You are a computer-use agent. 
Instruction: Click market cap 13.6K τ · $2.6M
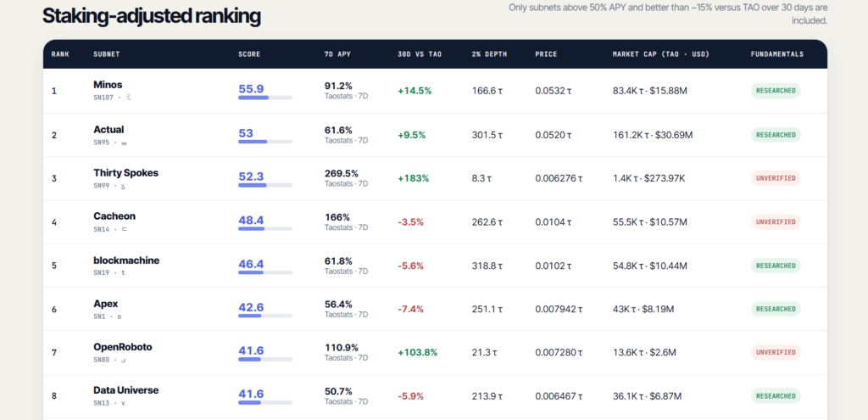tap(644, 352)
